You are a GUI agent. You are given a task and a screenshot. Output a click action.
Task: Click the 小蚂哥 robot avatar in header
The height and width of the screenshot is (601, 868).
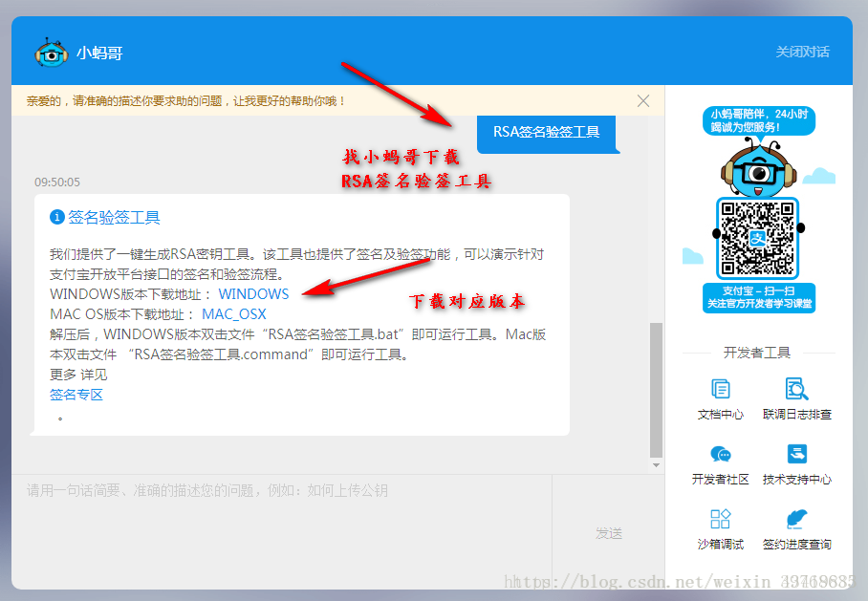click(x=52, y=53)
